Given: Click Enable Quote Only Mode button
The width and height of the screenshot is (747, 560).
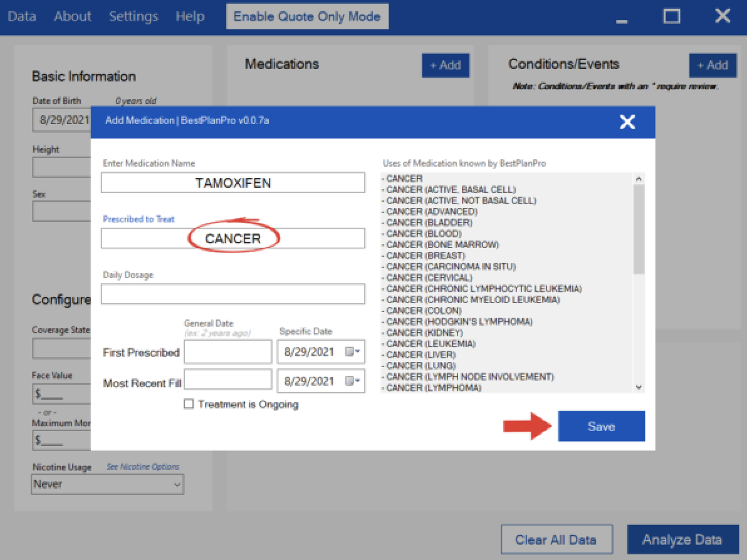Looking at the screenshot, I should point(307,16).
